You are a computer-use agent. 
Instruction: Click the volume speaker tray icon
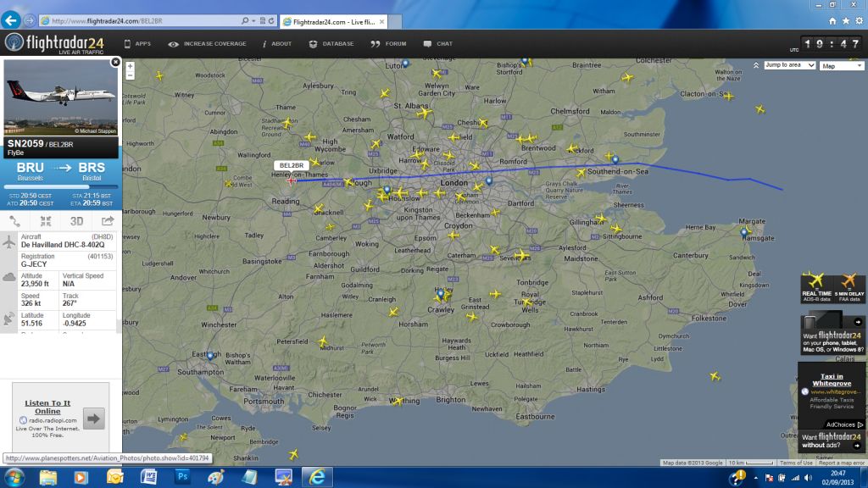click(808, 478)
